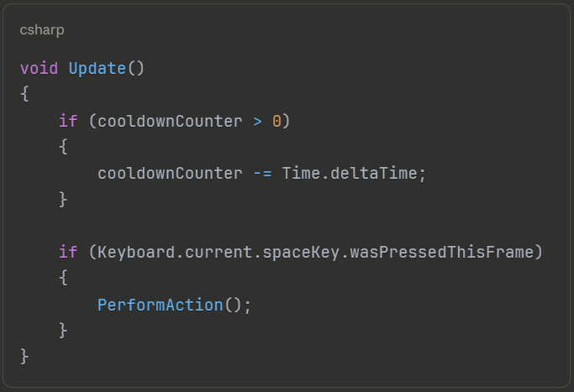Click cooldownCounter on the decrement line
This screenshot has height=392, width=574.
coord(170,174)
